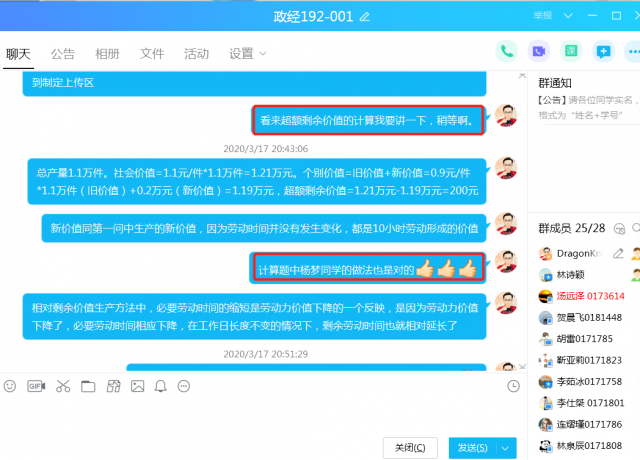Open the 文件 tab
The image size is (640, 460).
point(152,54)
